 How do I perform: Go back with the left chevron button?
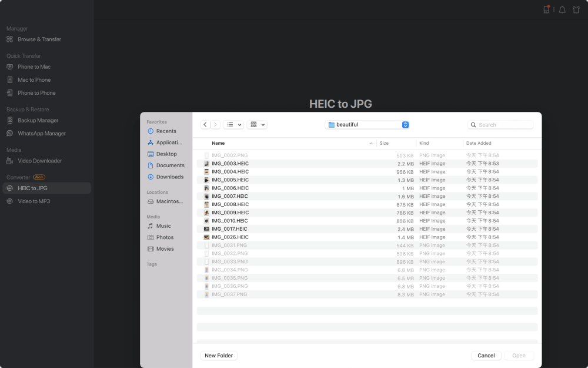click(205, 125)
